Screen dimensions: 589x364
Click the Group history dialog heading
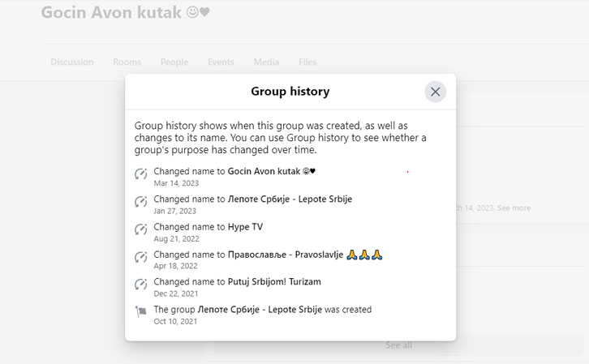(x=290, y=92)
